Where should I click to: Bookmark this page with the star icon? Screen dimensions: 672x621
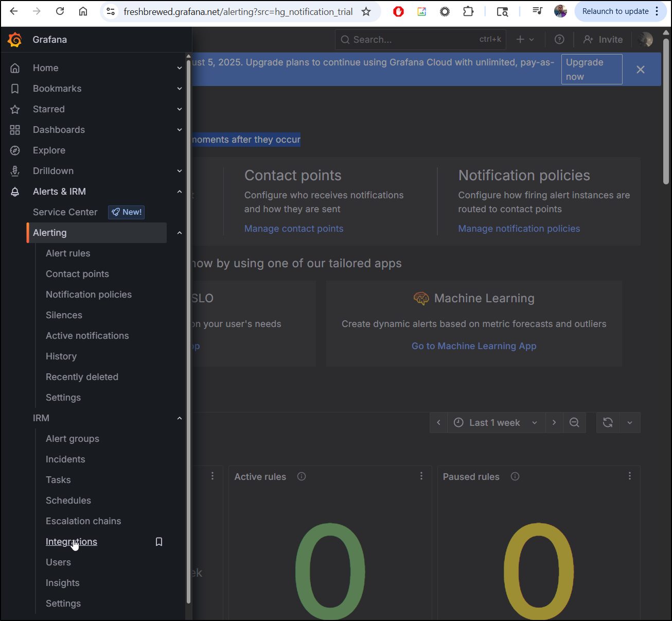coord(366,11)
